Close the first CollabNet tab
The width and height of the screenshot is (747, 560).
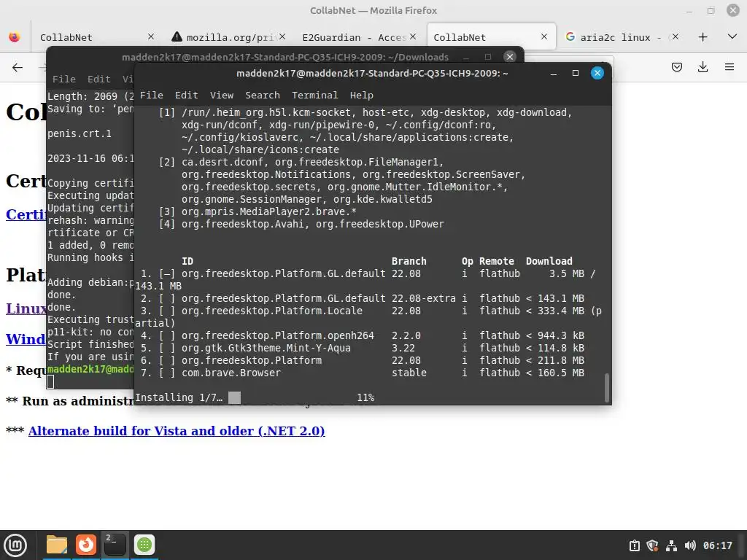(150, 36)
